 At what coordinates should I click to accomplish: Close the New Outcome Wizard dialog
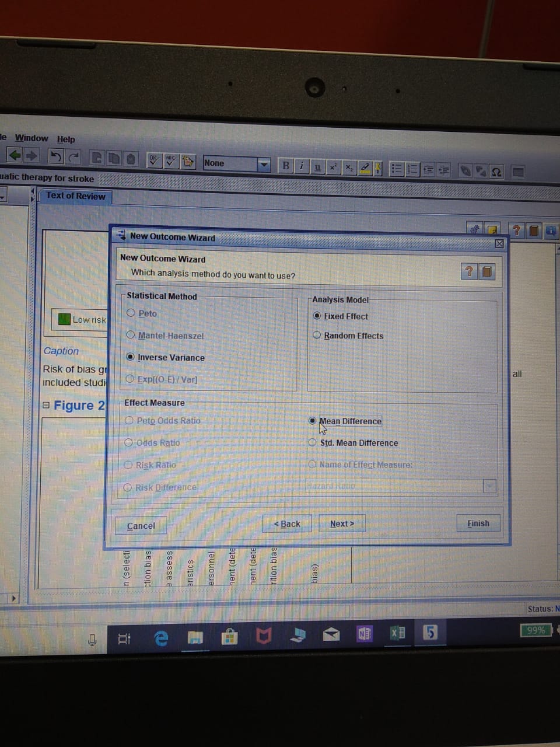[499, 244]
